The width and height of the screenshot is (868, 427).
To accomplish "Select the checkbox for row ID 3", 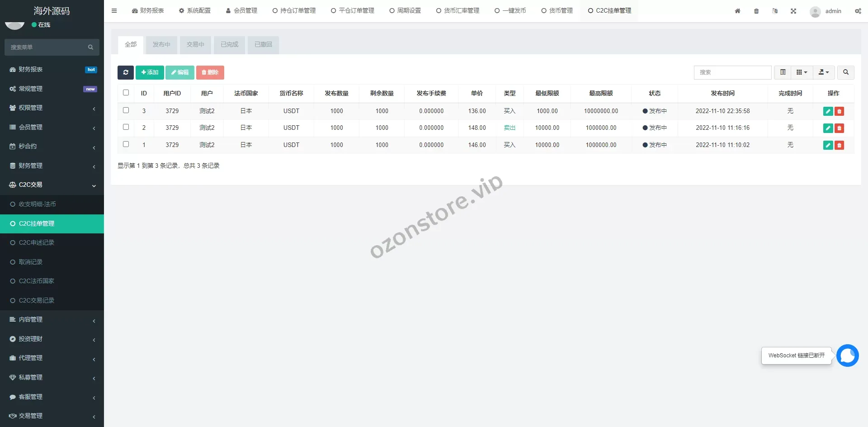I will coord(126,110).
